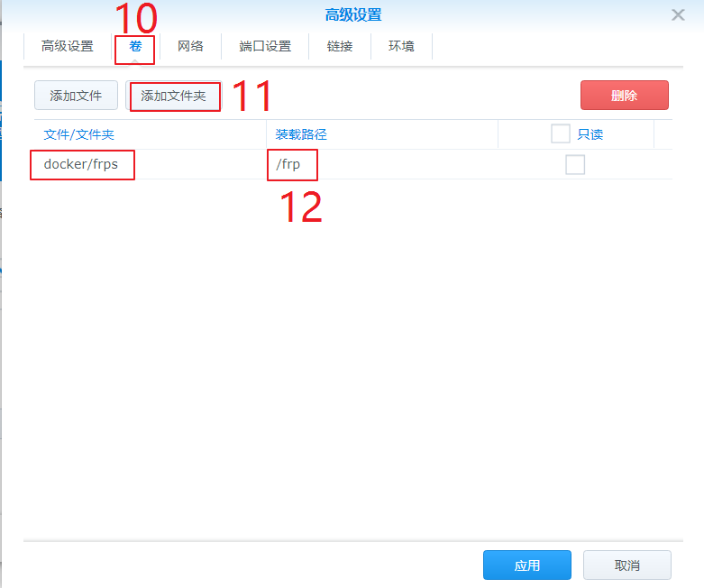This screenshot has width=704, height=588.
Task: Click the red 删除 button
Action: [x=624, y=96]
